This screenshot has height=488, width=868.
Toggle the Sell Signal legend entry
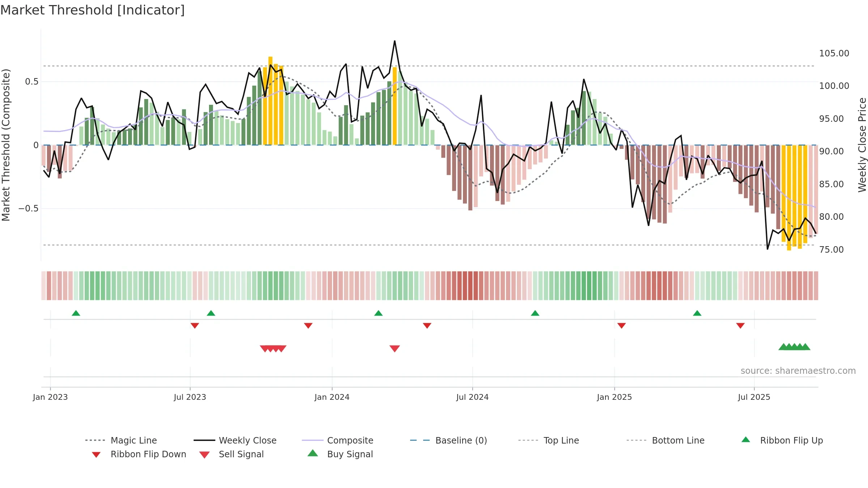tap(231, 454)
